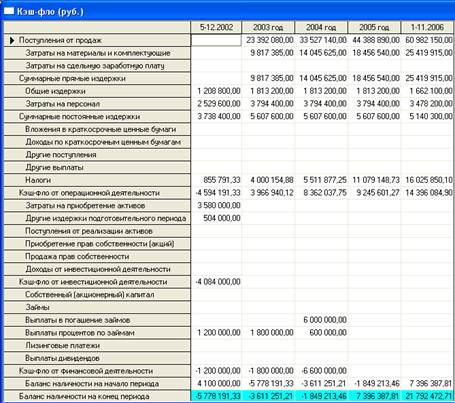
Task: Click the Налоги row header
Action: point(97,180)
